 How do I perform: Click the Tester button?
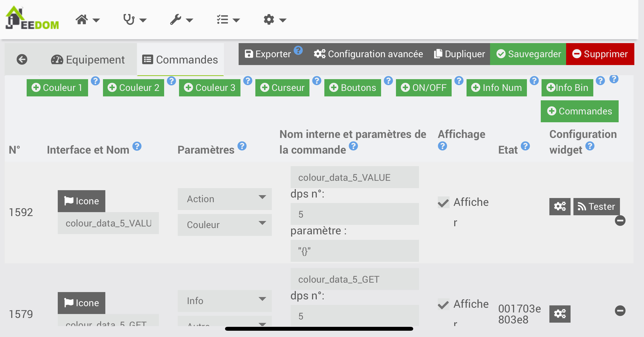pyautogui.click(x=596, y=206)
